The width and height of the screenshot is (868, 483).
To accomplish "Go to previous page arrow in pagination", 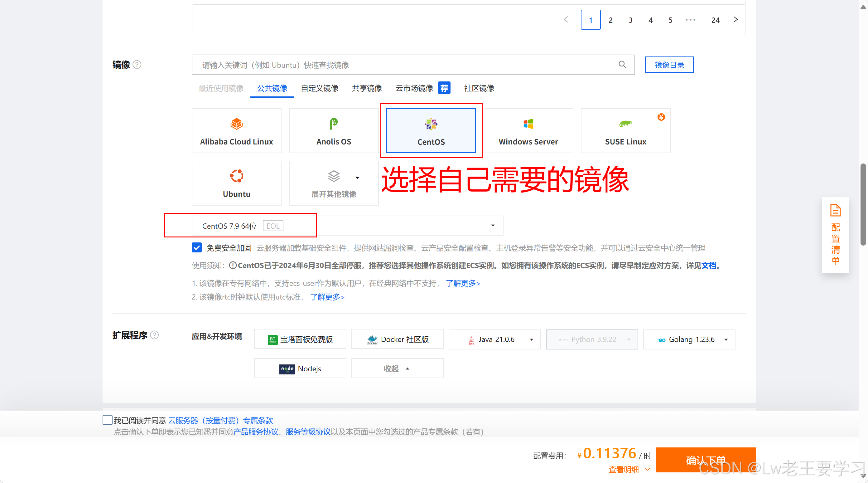I will 566,20.
